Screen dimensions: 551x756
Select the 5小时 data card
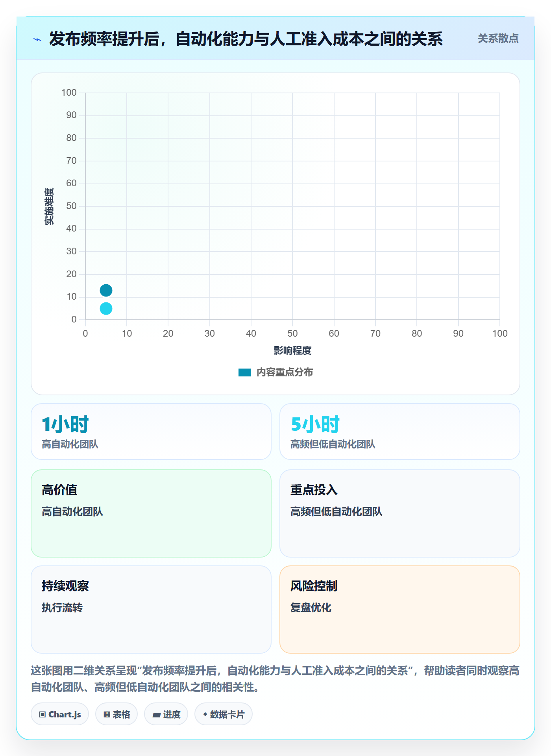tap(400, 432)
